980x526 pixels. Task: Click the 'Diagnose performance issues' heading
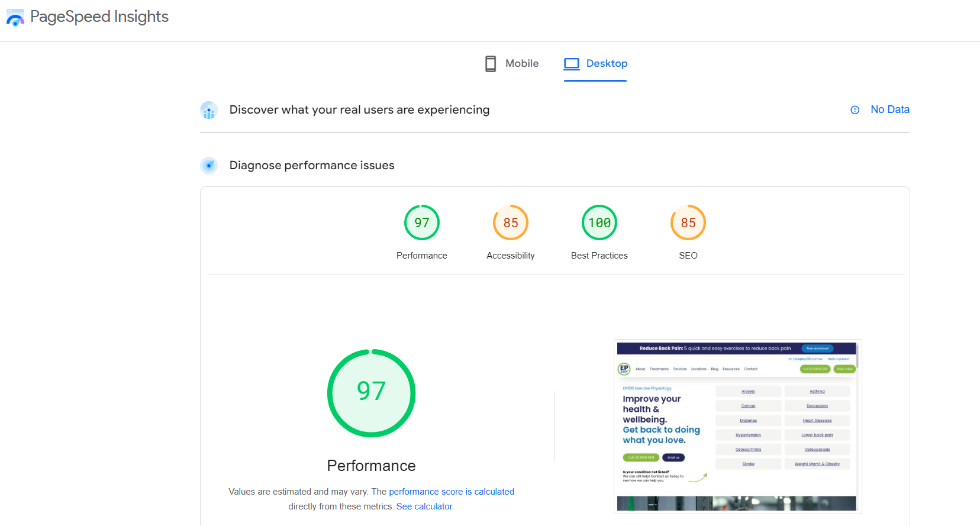point(312,165)
